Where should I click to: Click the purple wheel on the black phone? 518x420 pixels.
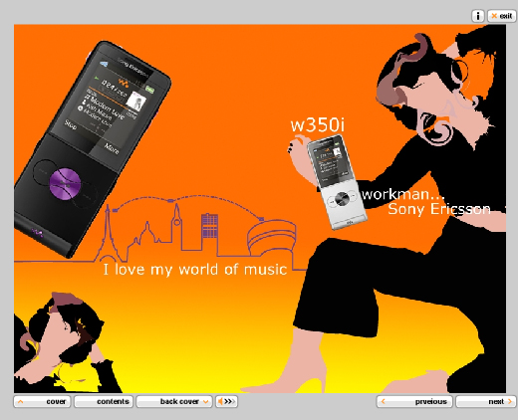coord(65,184)
